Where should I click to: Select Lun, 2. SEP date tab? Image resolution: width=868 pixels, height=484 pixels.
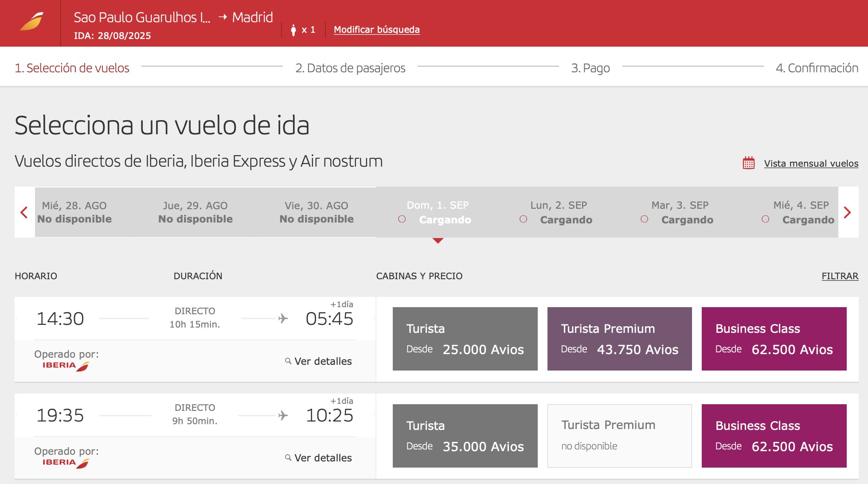pyautogui.click(x=558, y=212)
